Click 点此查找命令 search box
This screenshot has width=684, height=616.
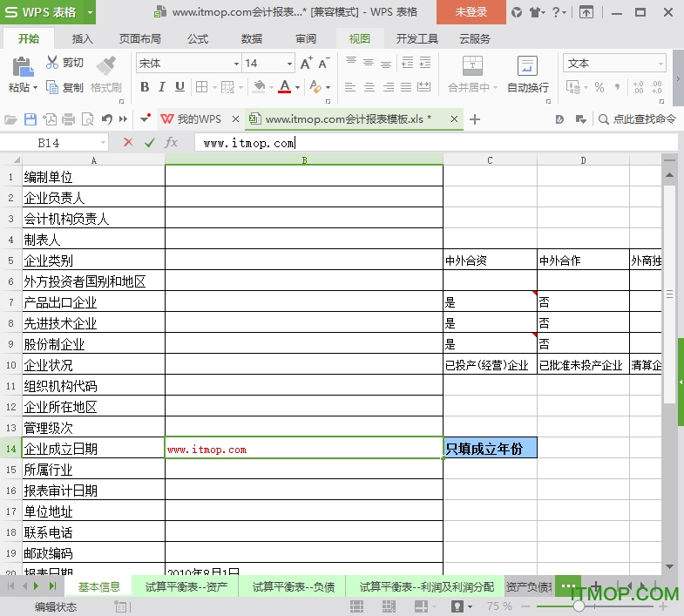point(637,119)
